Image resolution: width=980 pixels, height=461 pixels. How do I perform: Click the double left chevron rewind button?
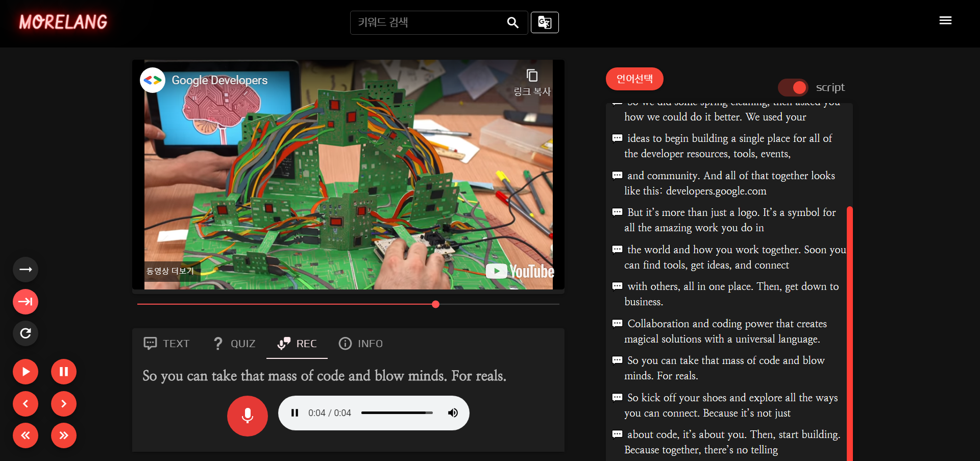coord(26,435)
